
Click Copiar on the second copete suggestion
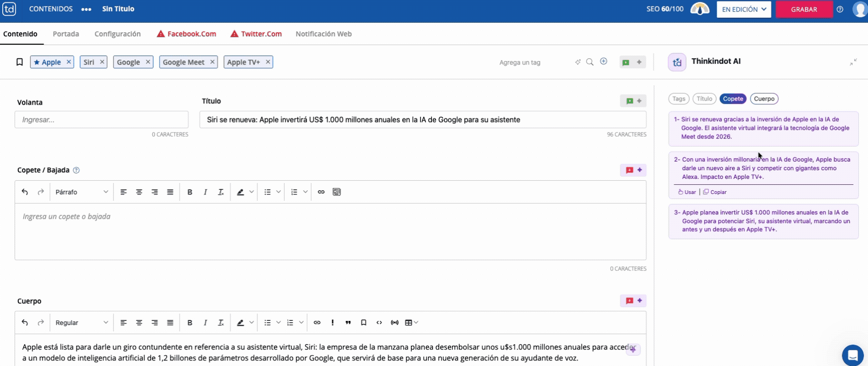coord(715,192)
